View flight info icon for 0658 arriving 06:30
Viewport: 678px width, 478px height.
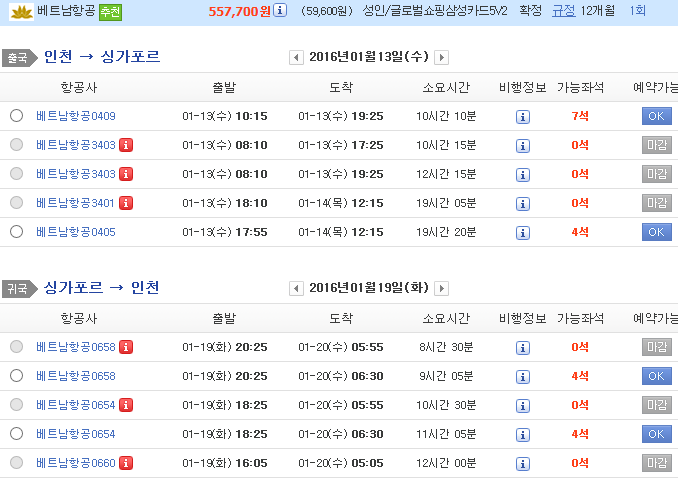click(x=523, y=377)
